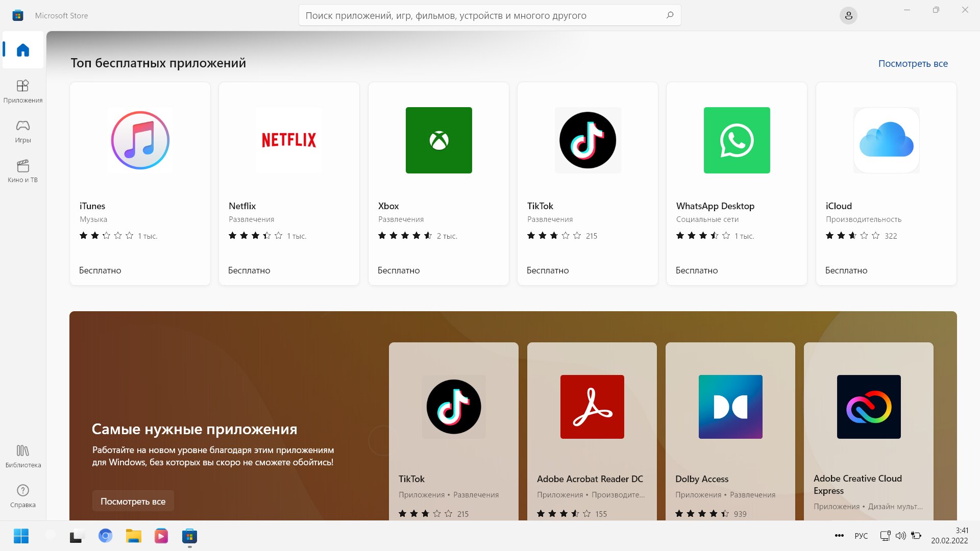Click the РУС language indicator
The width and height of the screenshot is (980, 551).
click(861, 536)
